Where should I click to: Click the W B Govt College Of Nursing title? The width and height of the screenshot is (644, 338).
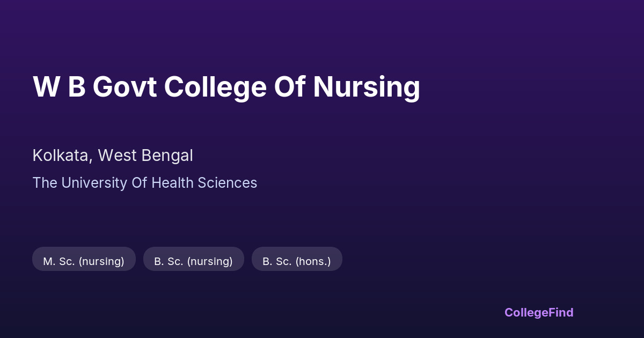[226, 87]
